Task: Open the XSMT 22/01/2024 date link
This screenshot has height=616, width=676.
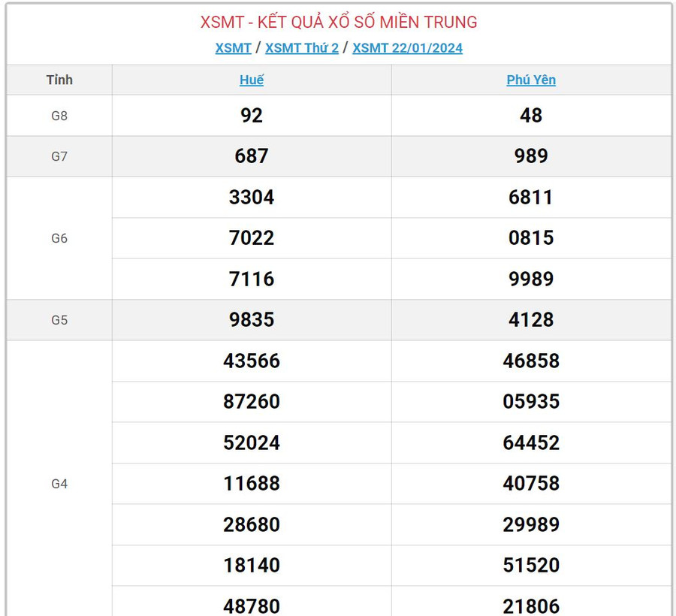Action: [x=407, y=48]
